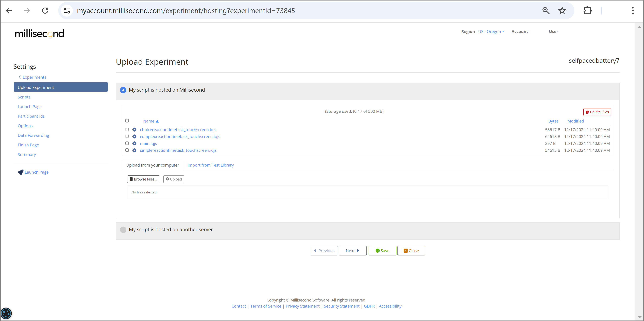Open Security Statement footer link
The height and width of the screenshot is (321, 644).
pyautogui.click(x=342, y=306)
